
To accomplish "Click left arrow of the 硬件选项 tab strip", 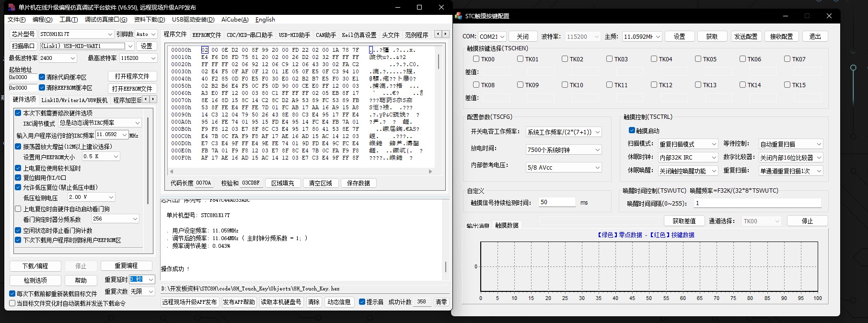I will tap(147, 99).
